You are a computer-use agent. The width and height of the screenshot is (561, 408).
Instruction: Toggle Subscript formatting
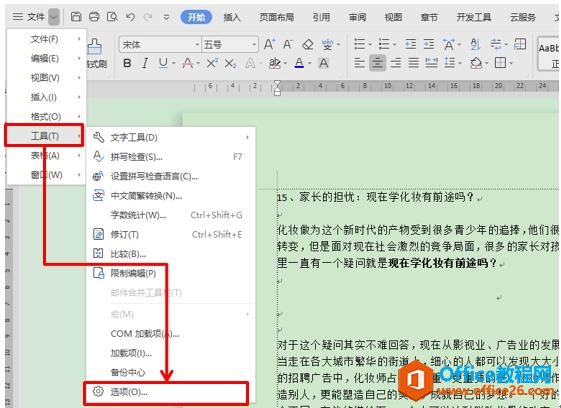point(230,64)
